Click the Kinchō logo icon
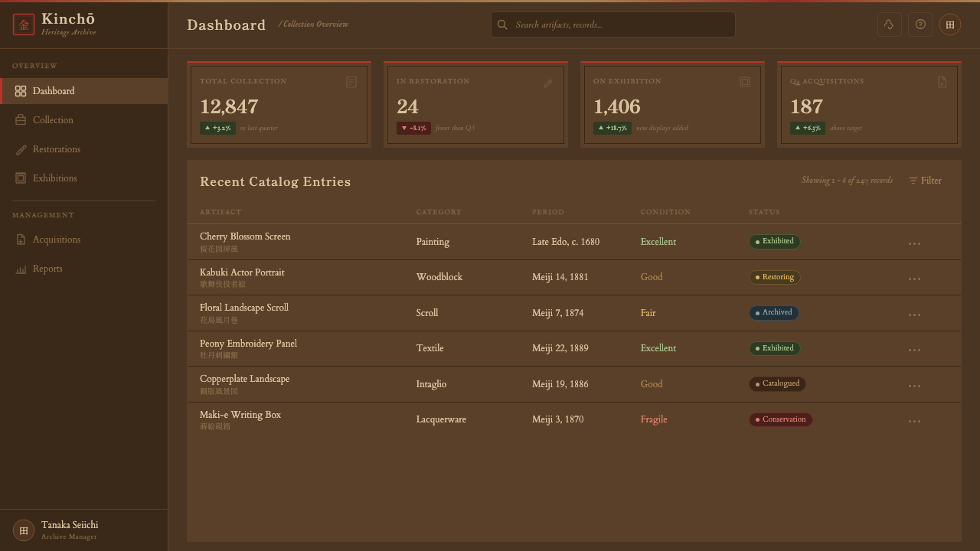Viewport: 980px width, 551px height. tap(24, 24)
